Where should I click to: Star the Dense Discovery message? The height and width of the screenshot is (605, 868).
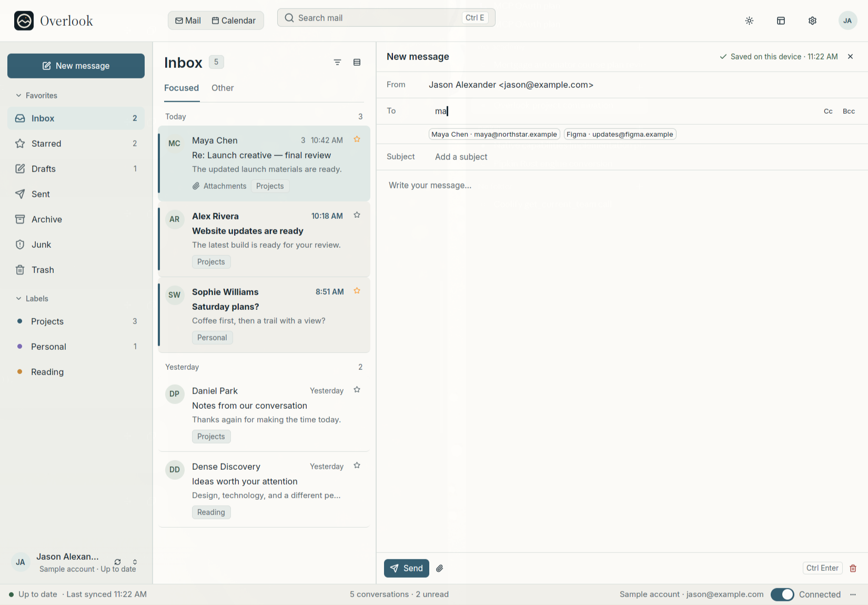(357, 466)
